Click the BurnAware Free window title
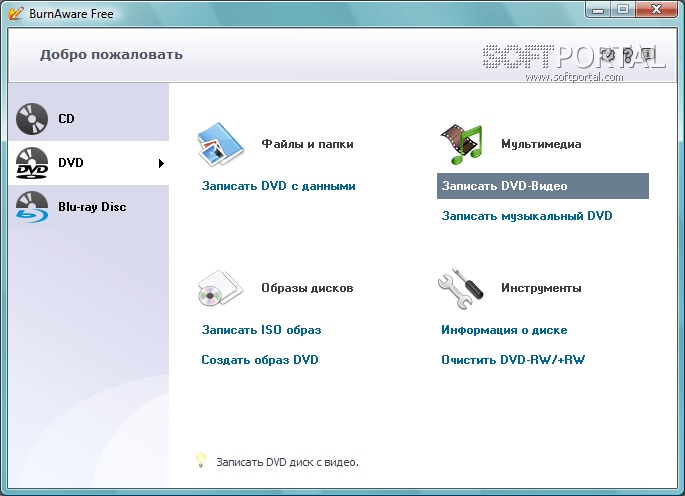Screen dimensions: 685x496 point(71,14)
